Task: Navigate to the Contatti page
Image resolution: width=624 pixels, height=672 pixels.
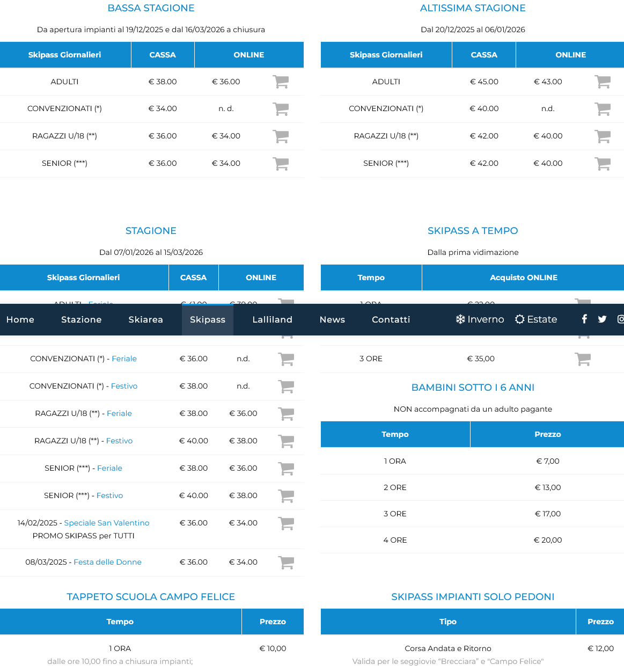Action: pyautogui.click(x=391, y=319)
